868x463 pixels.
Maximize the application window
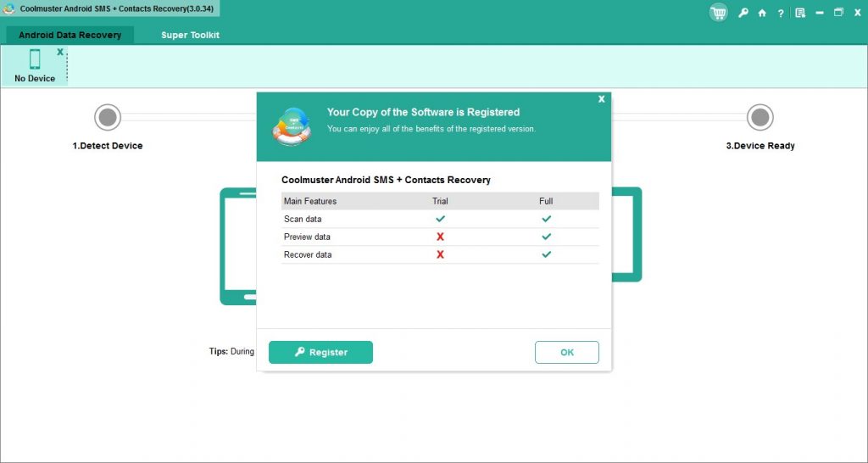click(838, 12)
